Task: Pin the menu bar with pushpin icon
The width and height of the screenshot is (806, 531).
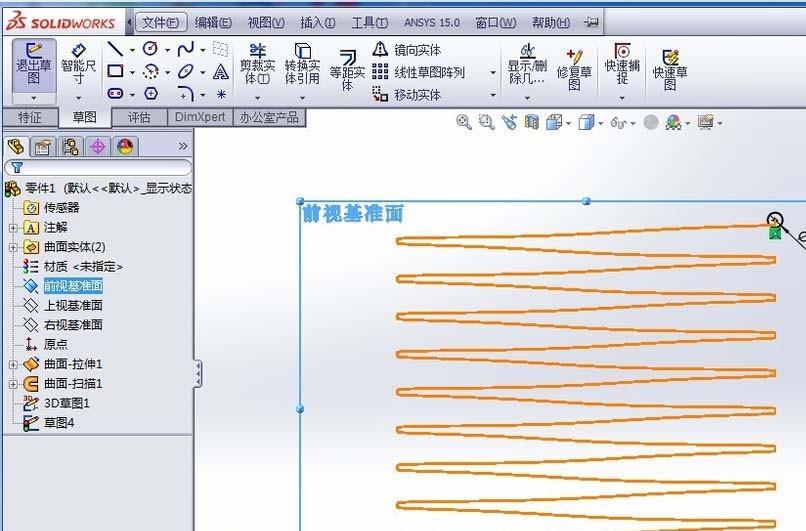Action: pos(592,23)
